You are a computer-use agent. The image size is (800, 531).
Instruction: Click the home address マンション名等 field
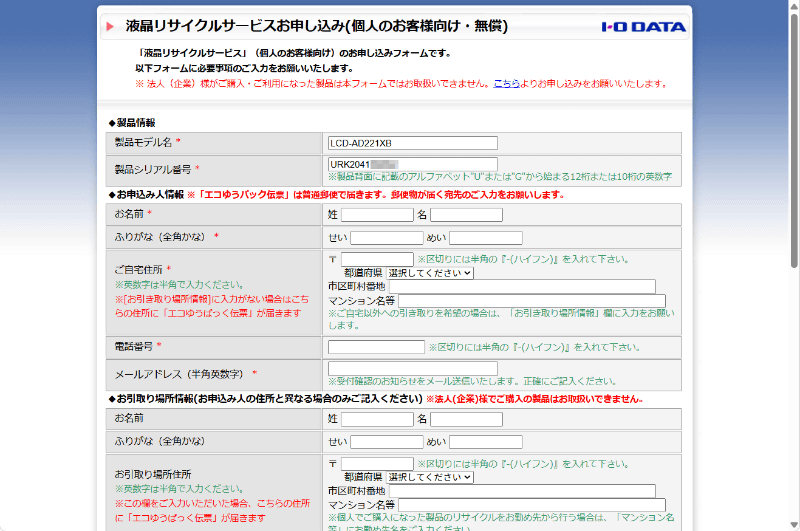click(x=532, y=301)
